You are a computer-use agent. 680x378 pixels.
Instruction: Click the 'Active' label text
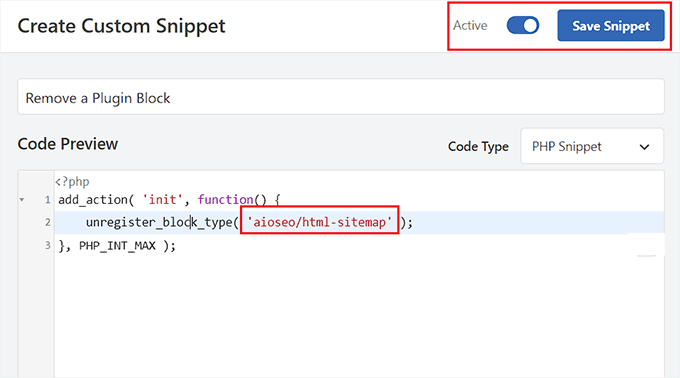click(470, 26)
